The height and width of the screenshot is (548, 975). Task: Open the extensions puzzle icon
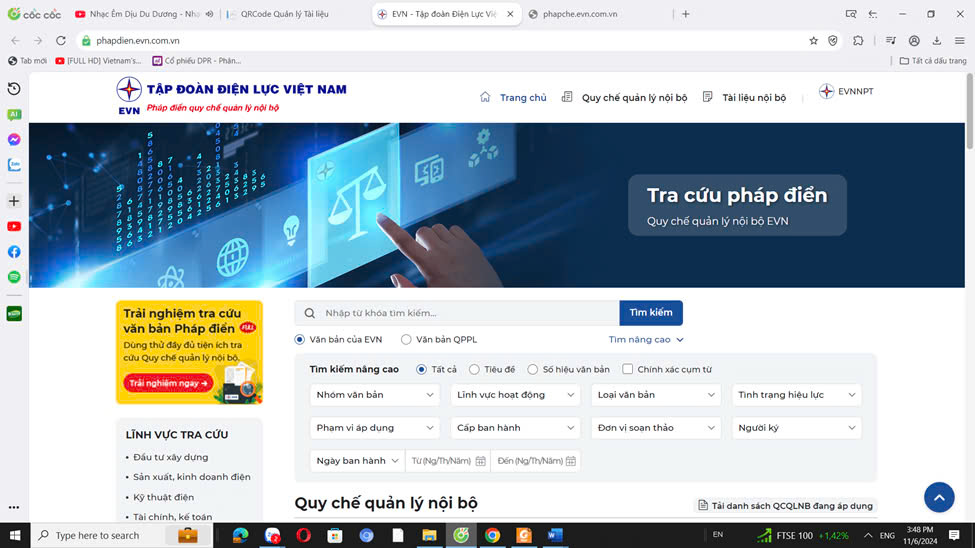click(x=858, y=40)
